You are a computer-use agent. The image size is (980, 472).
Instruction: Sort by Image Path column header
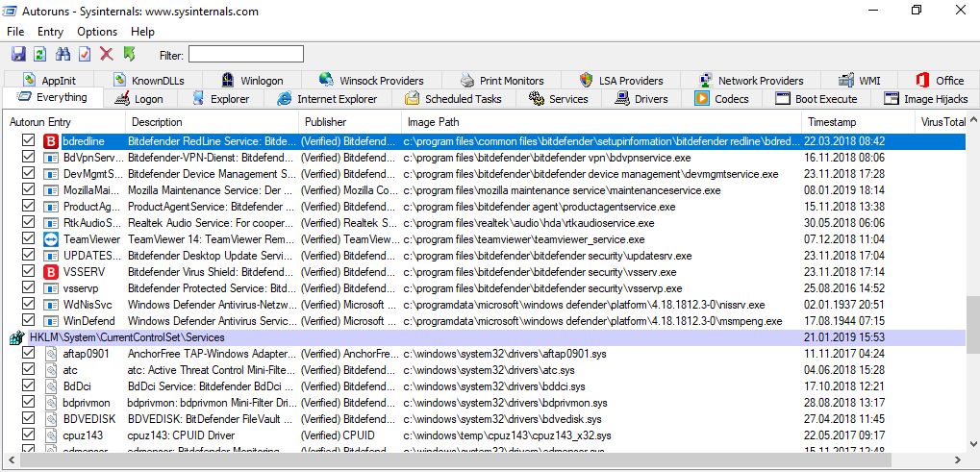click(x=601, y=122)
